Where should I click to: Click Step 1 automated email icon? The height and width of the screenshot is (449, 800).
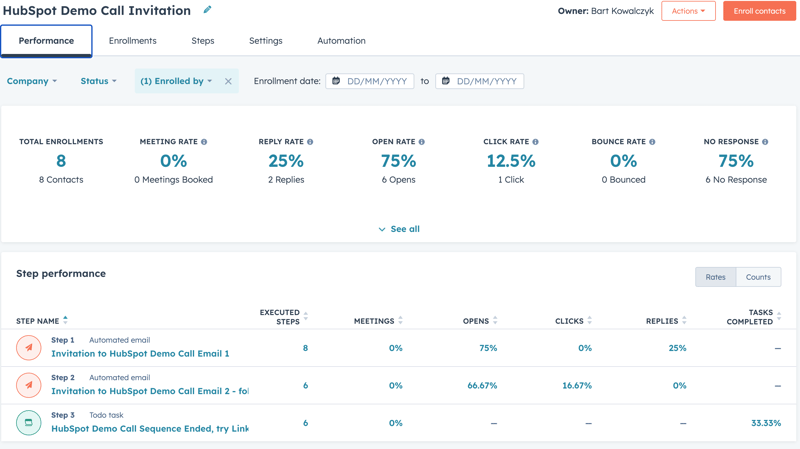point(29,347)
